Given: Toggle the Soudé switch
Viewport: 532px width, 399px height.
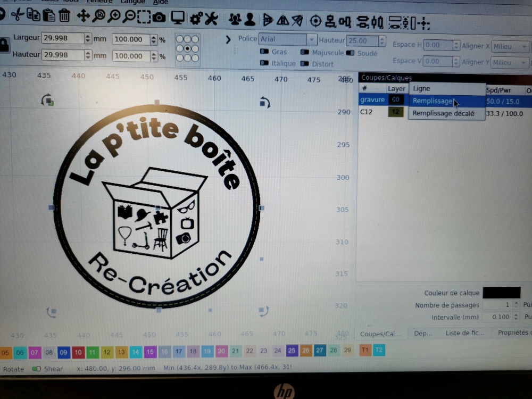Looking at the screenshot, I should tap(351, 53).
